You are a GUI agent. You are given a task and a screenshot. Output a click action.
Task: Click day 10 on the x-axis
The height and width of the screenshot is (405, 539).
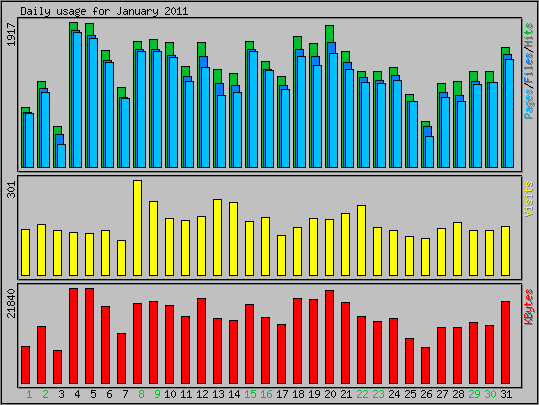[x=170, y=394]
